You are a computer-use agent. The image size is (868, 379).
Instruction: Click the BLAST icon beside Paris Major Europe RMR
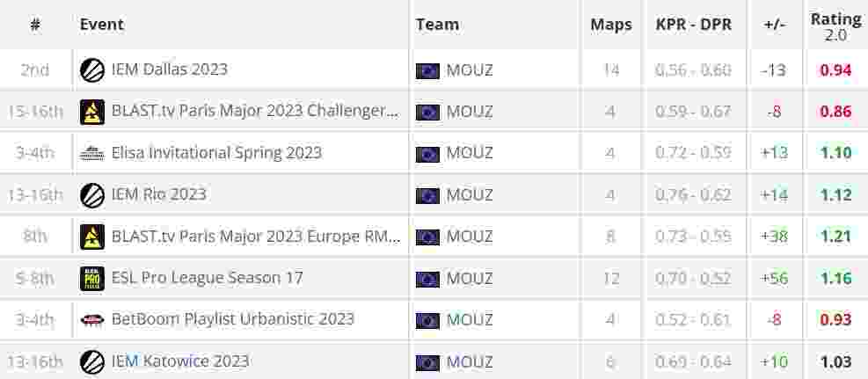pyautogui.click(x=91, y=237)
